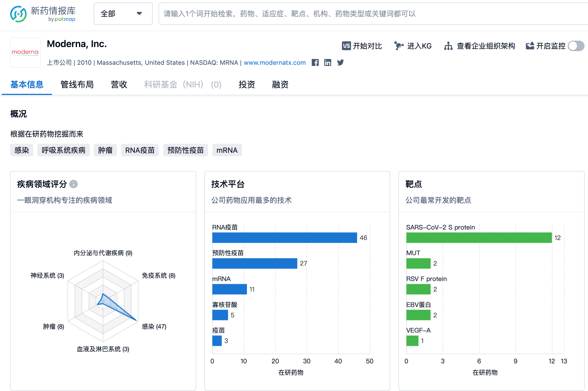Switch to the 营收 tab
Screen dimensions: 588x391
coord(119,85)
